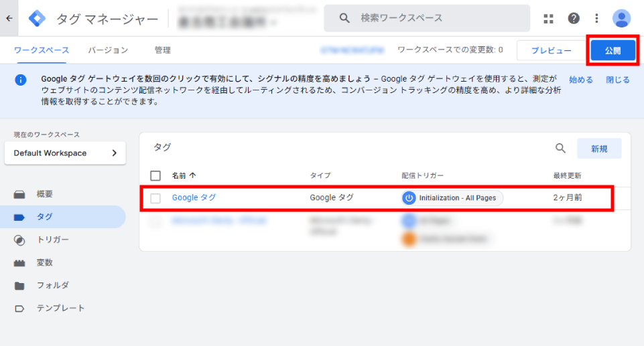This screenshot has height=346, width=644.
Task: Expand the Default Workspace selector
Action: [x=65, y=153]
